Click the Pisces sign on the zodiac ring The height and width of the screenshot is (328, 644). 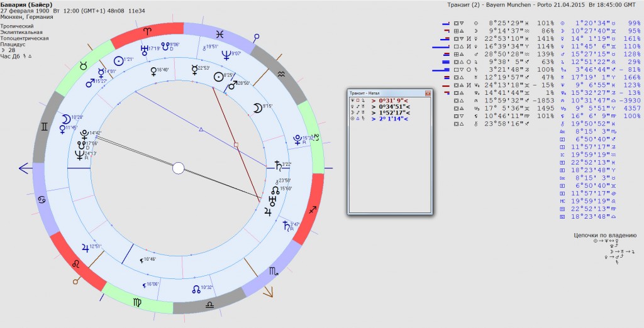pyautogui.click(x=219, y=35)
